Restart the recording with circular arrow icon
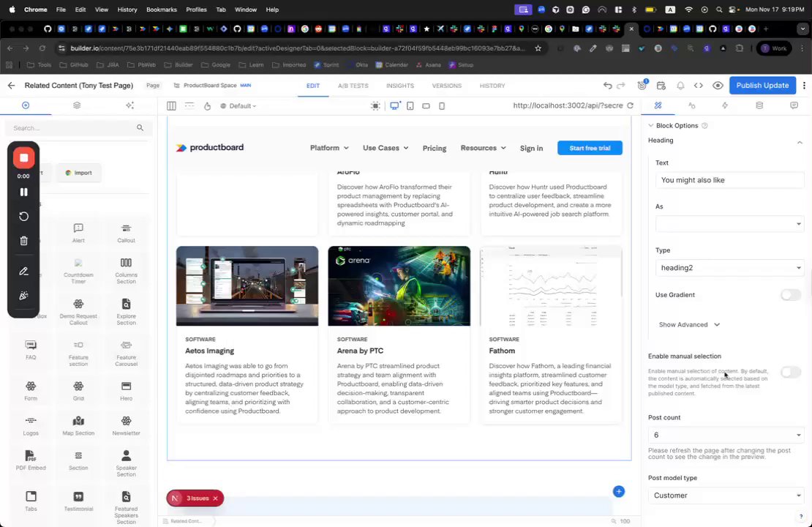The image size is (812, 527). click(24, 216)
